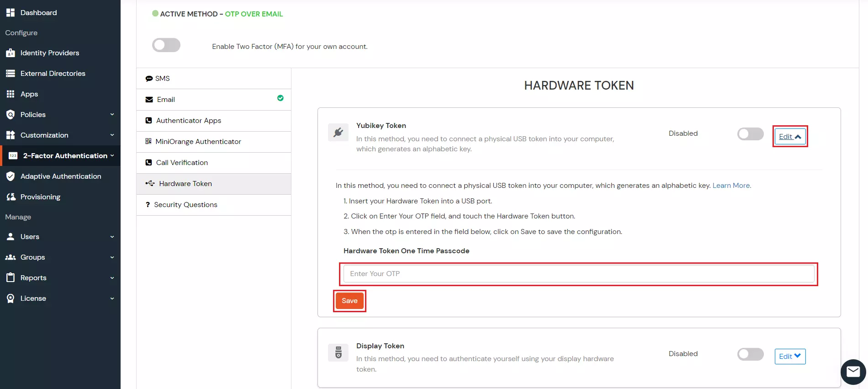Click the Identity Providers icon
This screenshot has height=389, width=868.
[11, 53]
